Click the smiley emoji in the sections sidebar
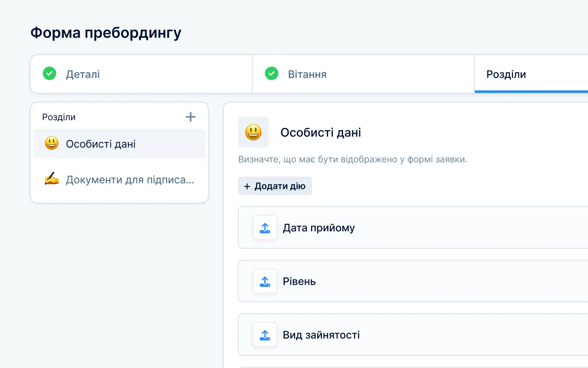This screenshot has width=588, height=368. tap(52, 144)
